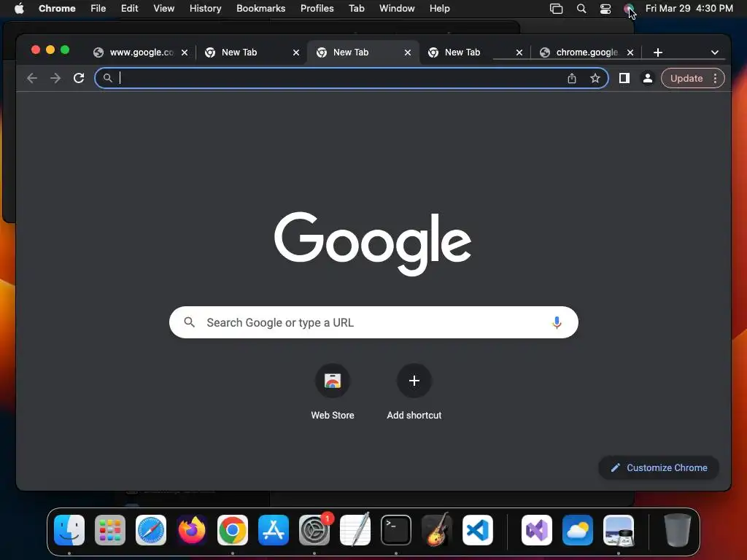Open the side panel icon

click(624, 78)
